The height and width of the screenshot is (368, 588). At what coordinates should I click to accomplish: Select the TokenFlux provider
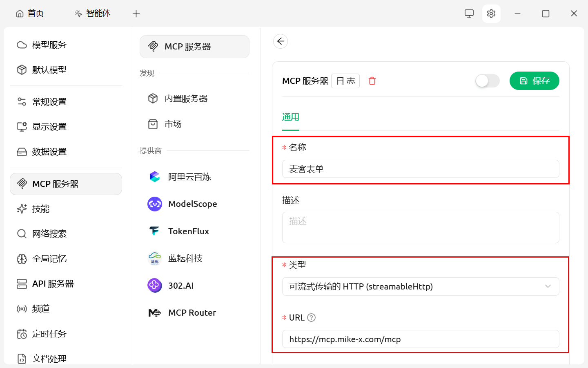188,231
